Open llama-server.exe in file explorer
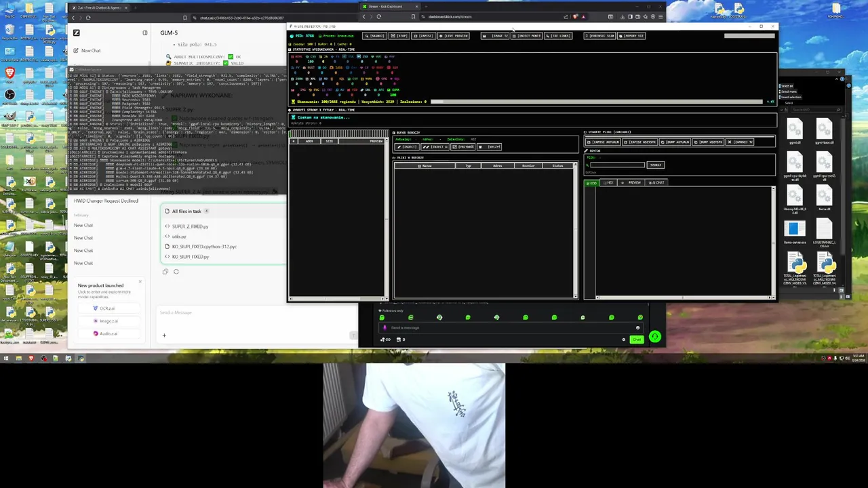 795,232
